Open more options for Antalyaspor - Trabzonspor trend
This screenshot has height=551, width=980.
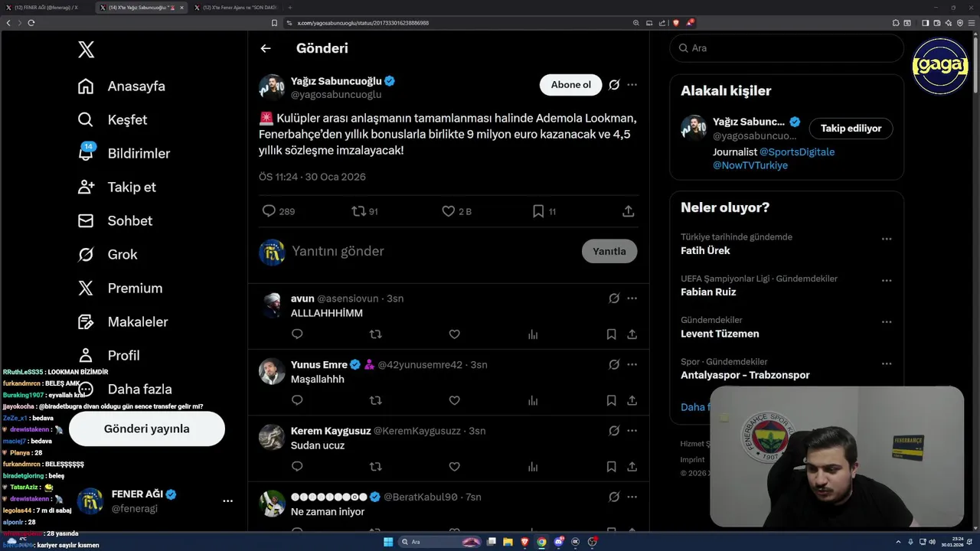coord(887,364)
